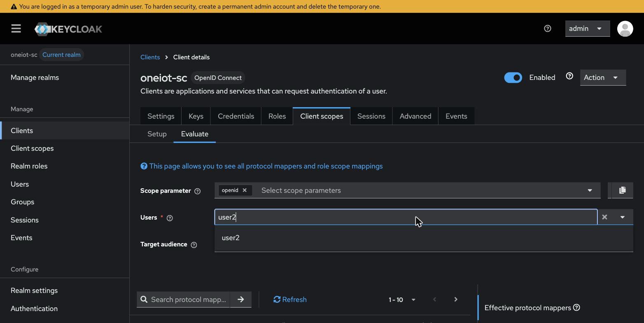Copy scope parameter to clipboard
Screen dimensions: 644x323
[x=622, y=190]
